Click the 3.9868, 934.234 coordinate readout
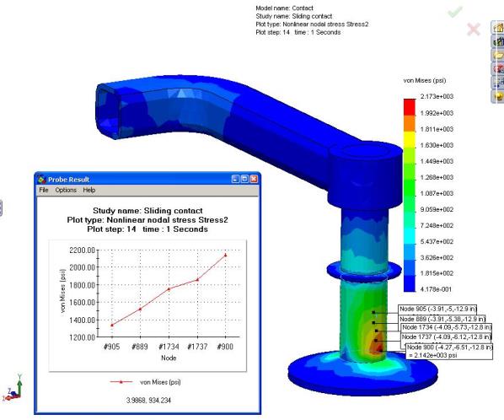 pos(148,401)
